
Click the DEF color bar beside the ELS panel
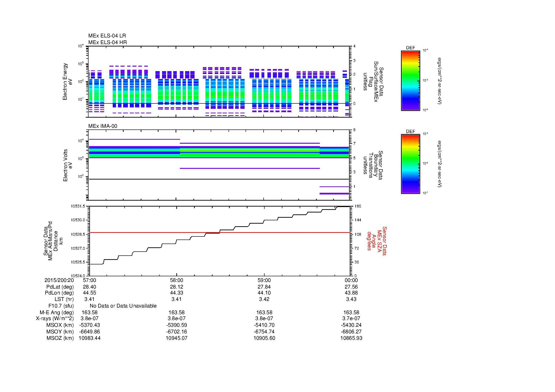pyautogui.click(x=410, y=81)
